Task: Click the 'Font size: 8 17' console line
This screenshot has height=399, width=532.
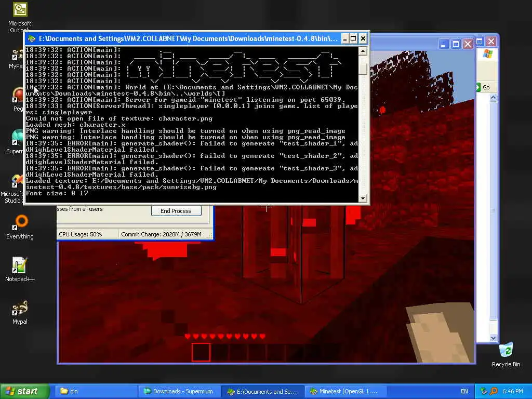Action: click(57, 193)
